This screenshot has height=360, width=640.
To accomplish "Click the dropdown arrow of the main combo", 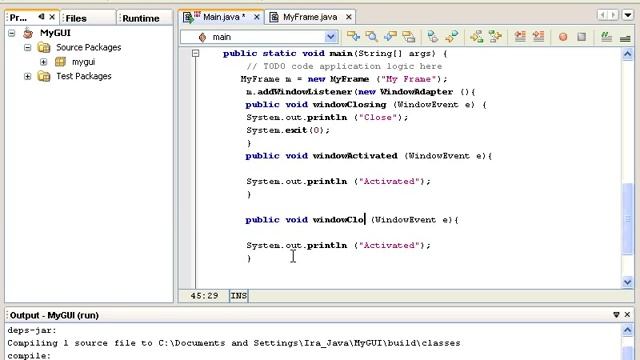I will pos(331,37).
